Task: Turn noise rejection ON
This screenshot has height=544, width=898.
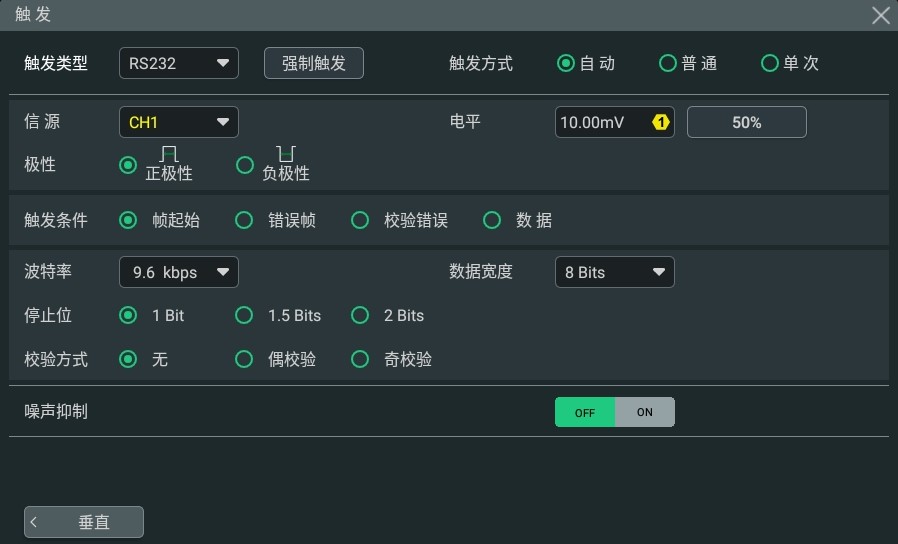Action: 645,412
